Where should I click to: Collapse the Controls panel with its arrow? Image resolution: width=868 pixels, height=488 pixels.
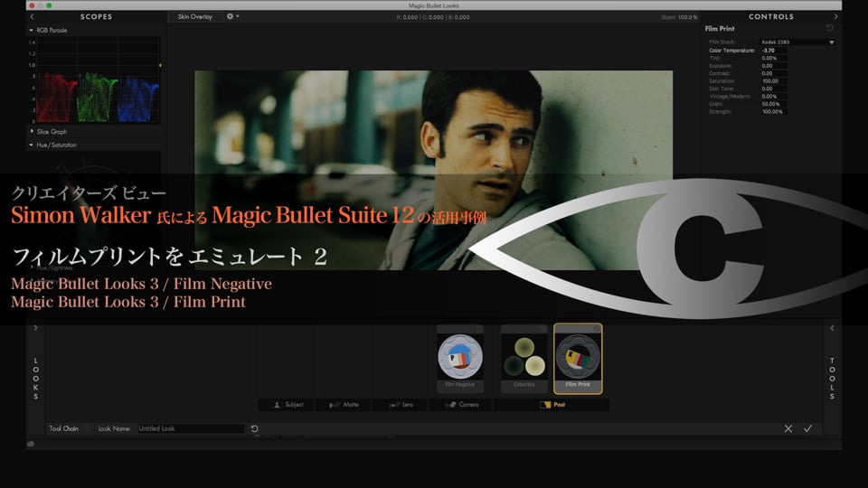835,16
